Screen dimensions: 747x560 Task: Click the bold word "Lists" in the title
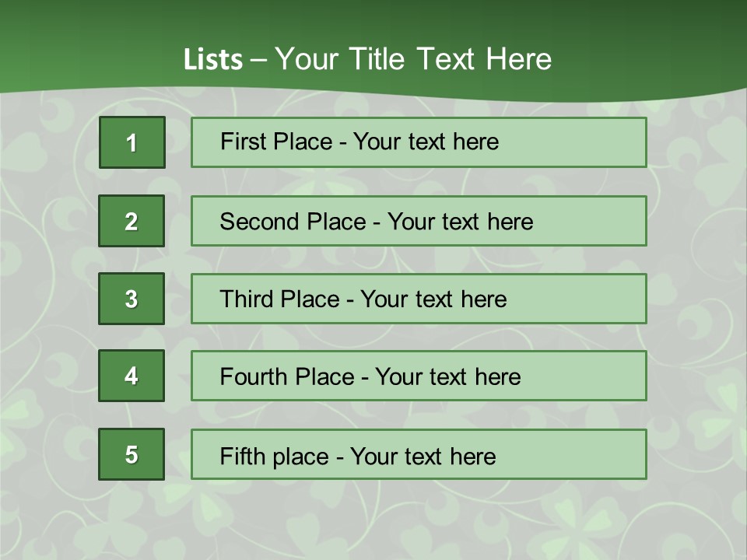click(x=212, y=60)
